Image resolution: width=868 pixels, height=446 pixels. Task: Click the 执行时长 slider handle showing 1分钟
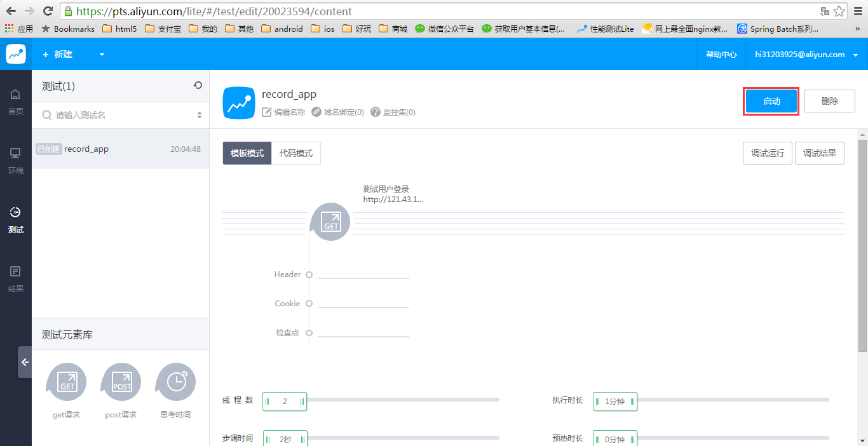[x=615, y=402]
